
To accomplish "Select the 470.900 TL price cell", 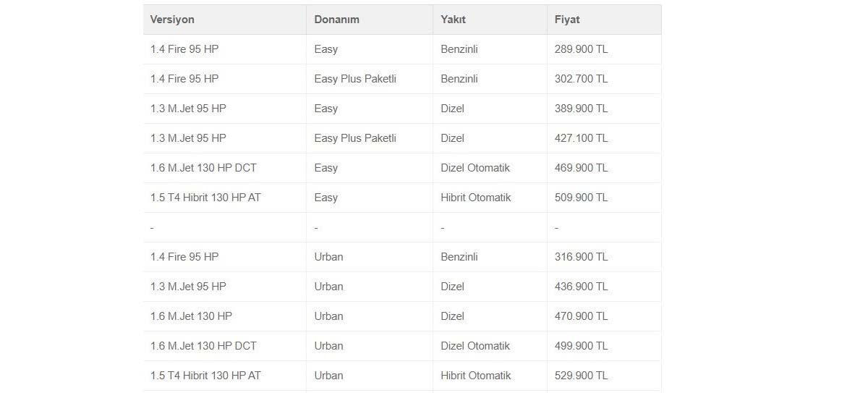I will pyautogui.click(x=581, y=316).
